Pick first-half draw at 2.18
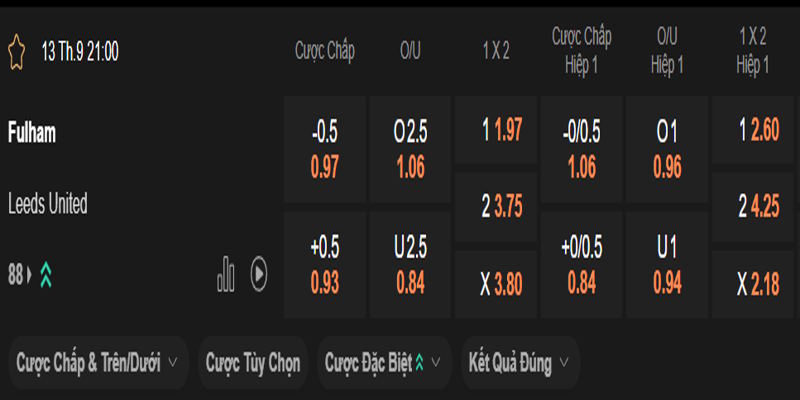 [752, 284]
